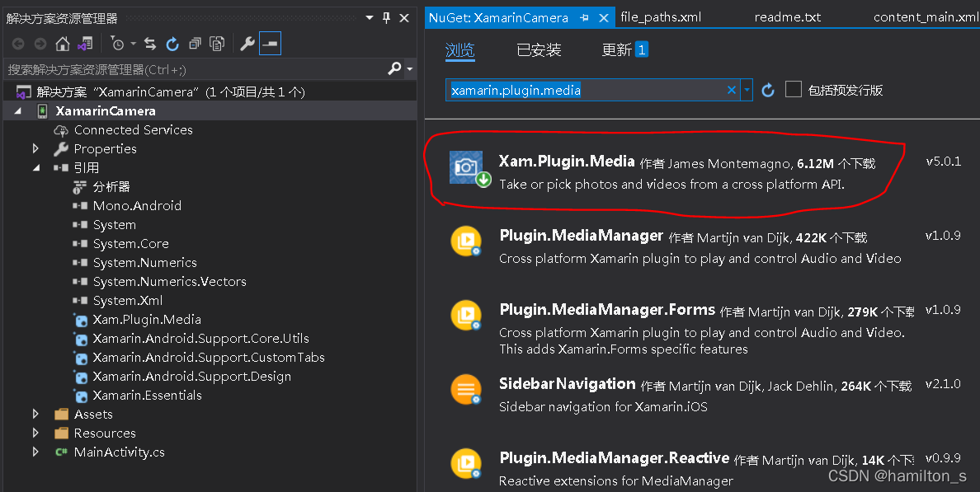The image size is (980, 492).
Task: Open the pending changes filter clock icon
Action: (x=117, y=44)
